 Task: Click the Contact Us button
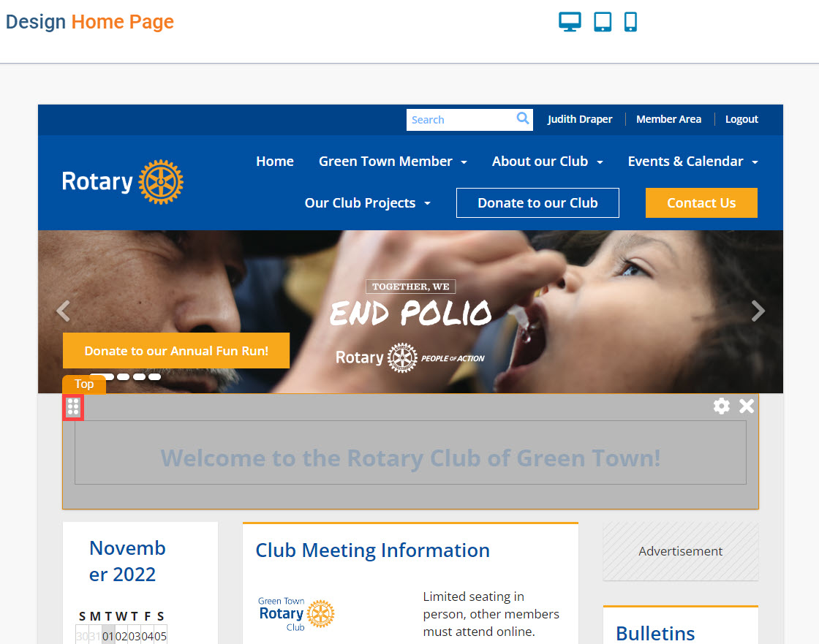(x=701, y=202)
